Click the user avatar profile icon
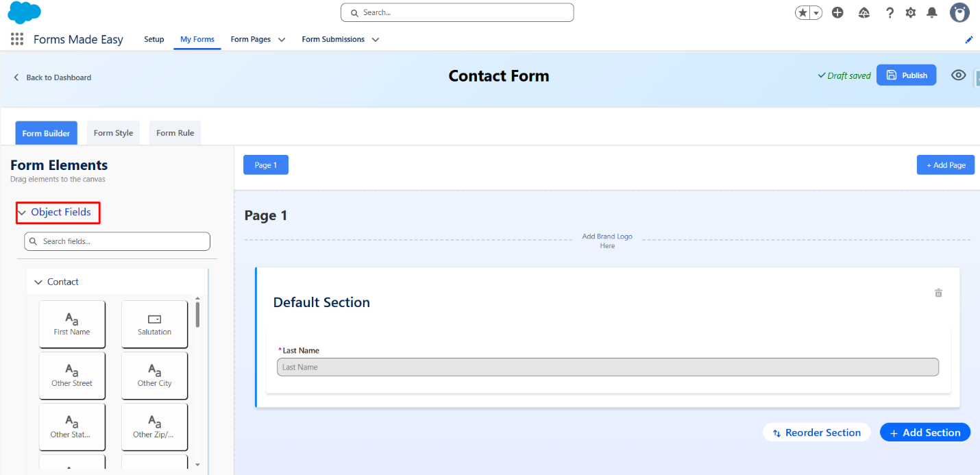The width and height of the screenshot is (980, 475). coord(959,12)
